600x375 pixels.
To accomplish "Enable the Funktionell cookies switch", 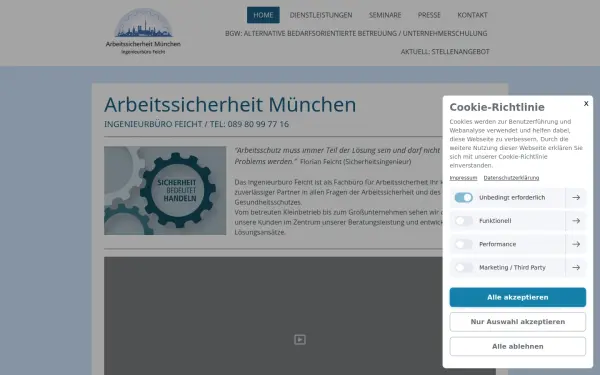I will [x=463, y=221].
